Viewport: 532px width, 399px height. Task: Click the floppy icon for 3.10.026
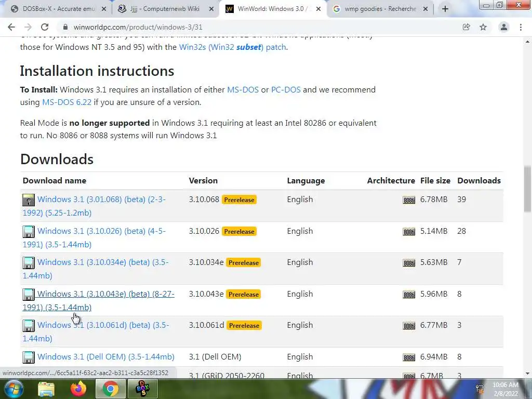29,231
